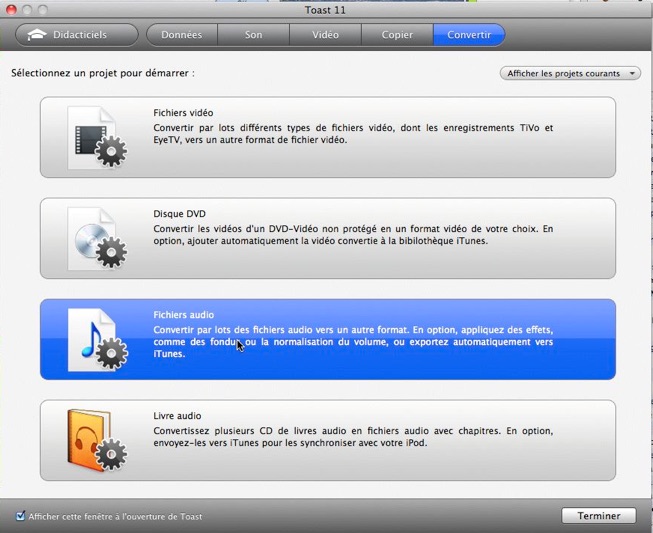Switch to the Données tab
Viewport: 653px width, 533px height.
coord(182,35)
